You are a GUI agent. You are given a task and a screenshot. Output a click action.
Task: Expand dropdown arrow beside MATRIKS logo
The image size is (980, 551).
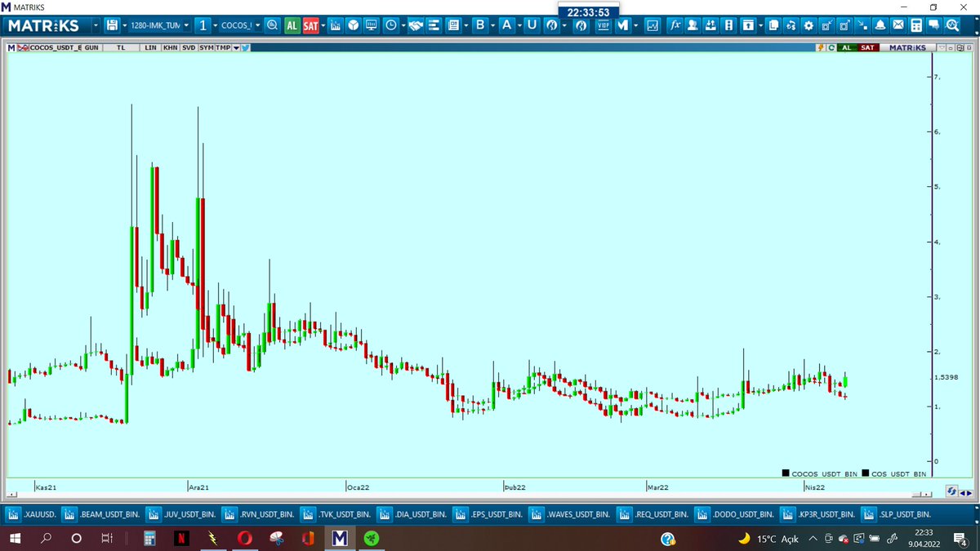tap(96, 25)
